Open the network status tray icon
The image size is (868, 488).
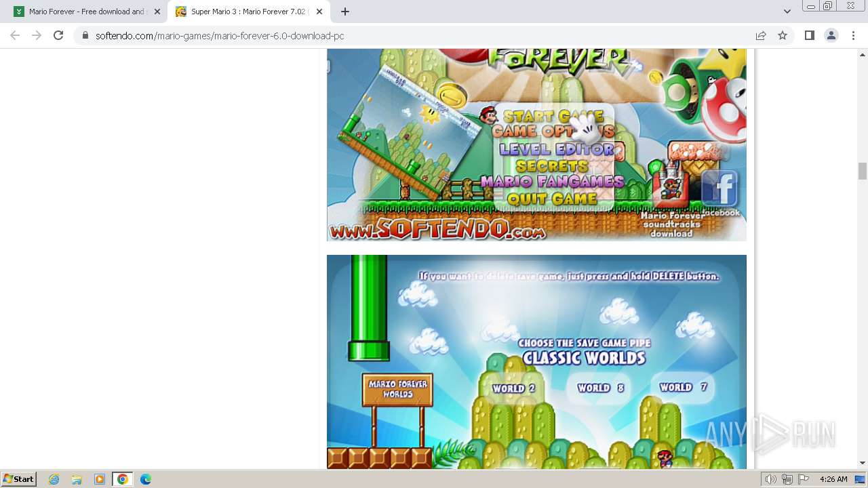(787, 479)
